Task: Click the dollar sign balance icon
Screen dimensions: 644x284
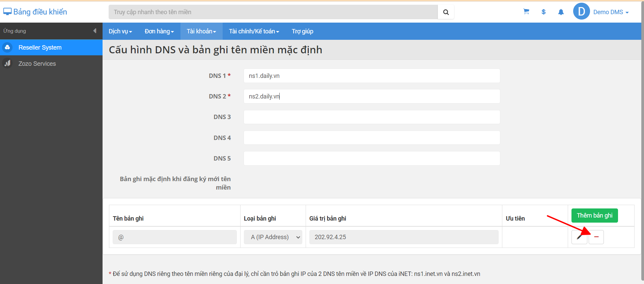Action: point(543,12)
